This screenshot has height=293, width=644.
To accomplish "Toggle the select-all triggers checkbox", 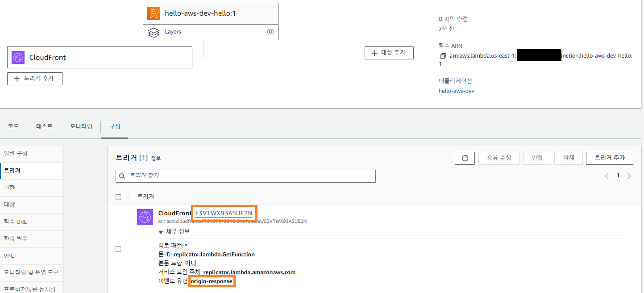I will (118, 197).
